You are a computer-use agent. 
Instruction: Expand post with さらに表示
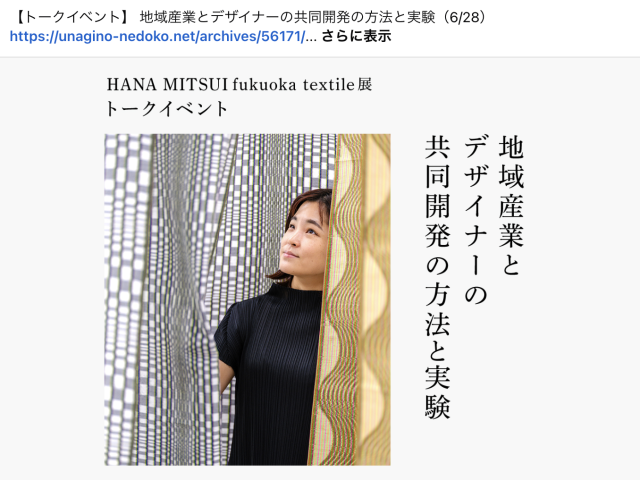[356, 36]
